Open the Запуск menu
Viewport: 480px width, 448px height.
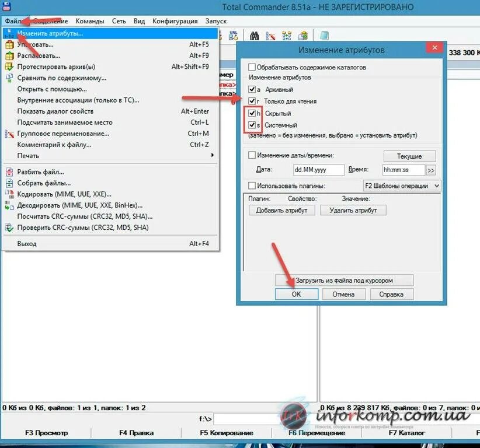(x=216, y=21)
